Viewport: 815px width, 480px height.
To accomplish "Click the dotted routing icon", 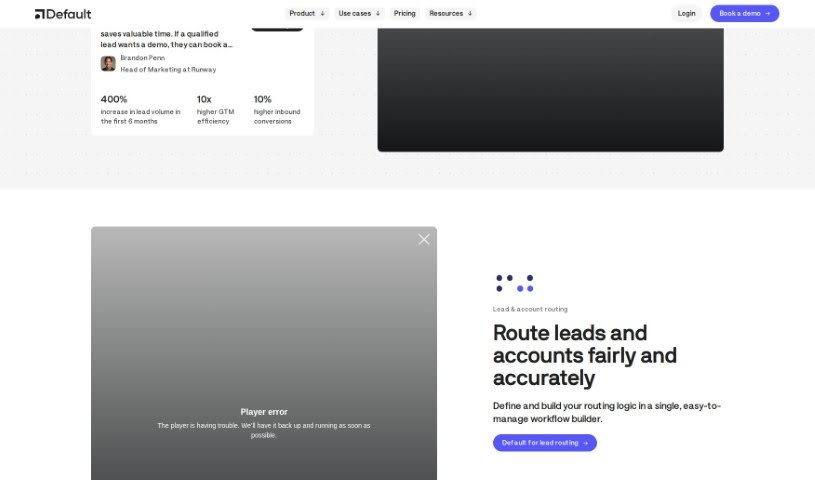I will pyautogui.click(x=515, y=283).
